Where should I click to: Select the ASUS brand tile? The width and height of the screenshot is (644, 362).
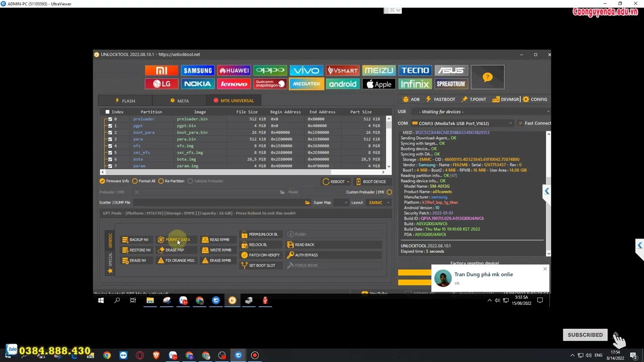tap(451, 70)
